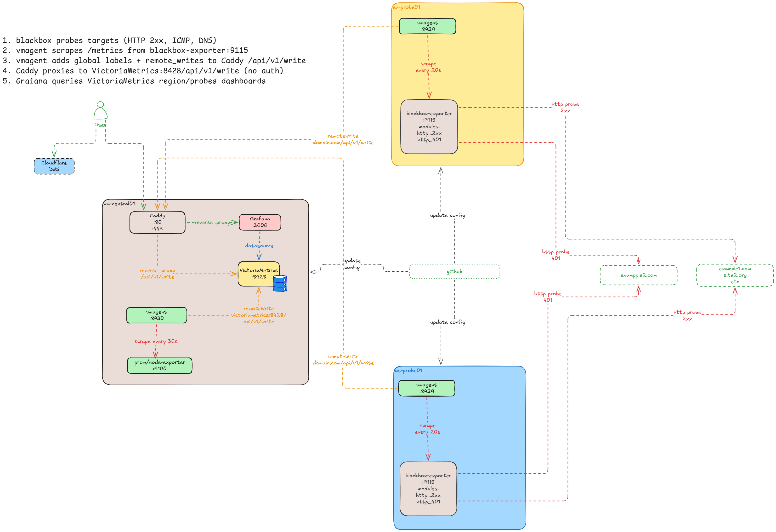Screen dimensions: 776x532
Task: Click the numbered workflow description text
Action: pos(154,61)
